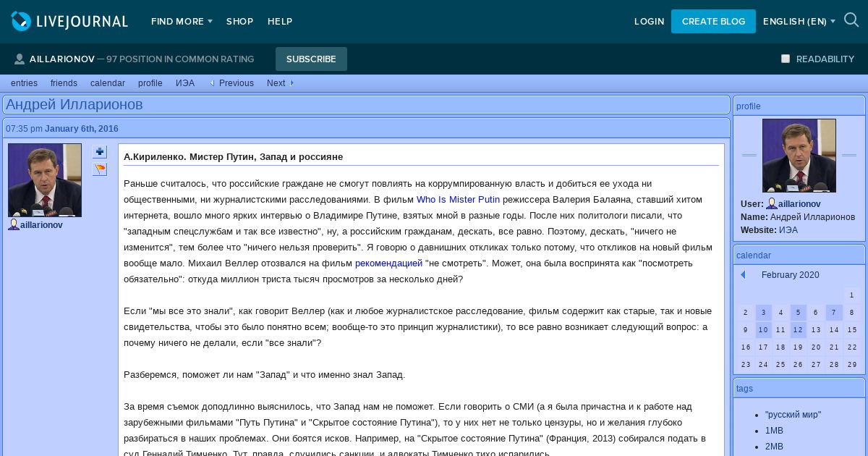
Task: Select the friends tab
Action: click(x=64, y=83)
